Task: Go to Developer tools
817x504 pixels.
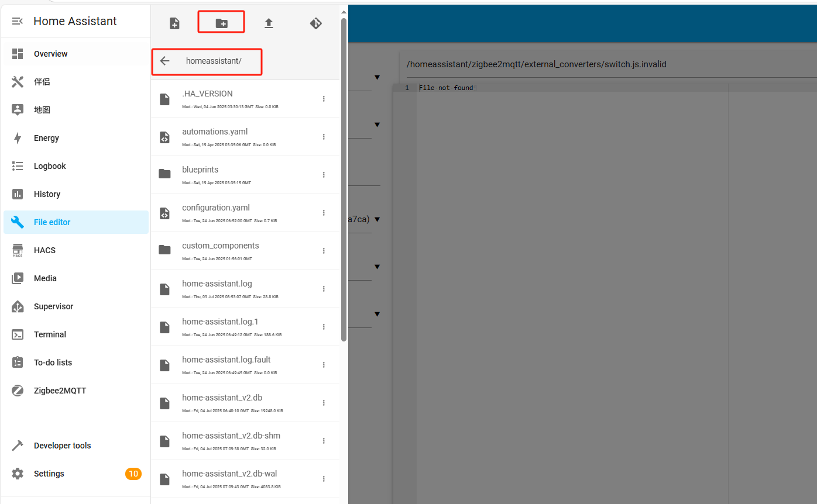Action: coord(62,446)
